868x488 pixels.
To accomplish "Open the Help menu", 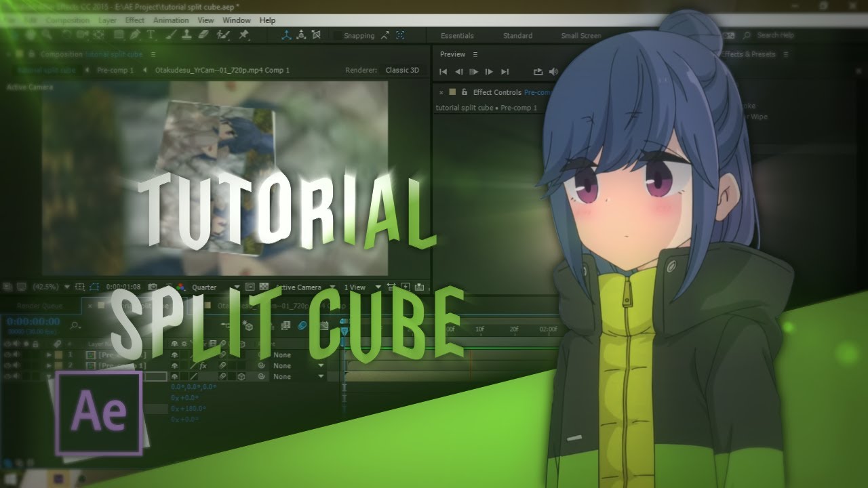I will (267, 20).
